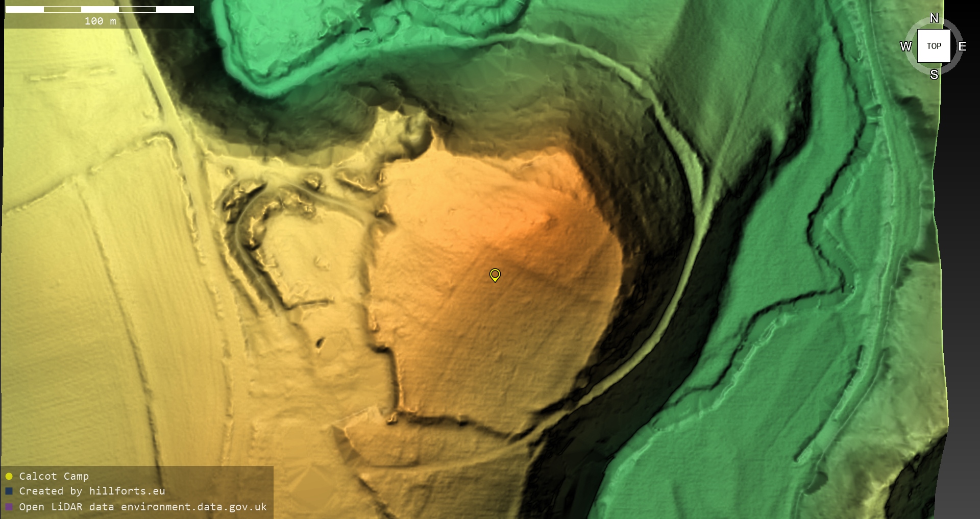Click the yellow dot beside Calcot Camp
The image size is (980, 519).
tap(9, 476)
